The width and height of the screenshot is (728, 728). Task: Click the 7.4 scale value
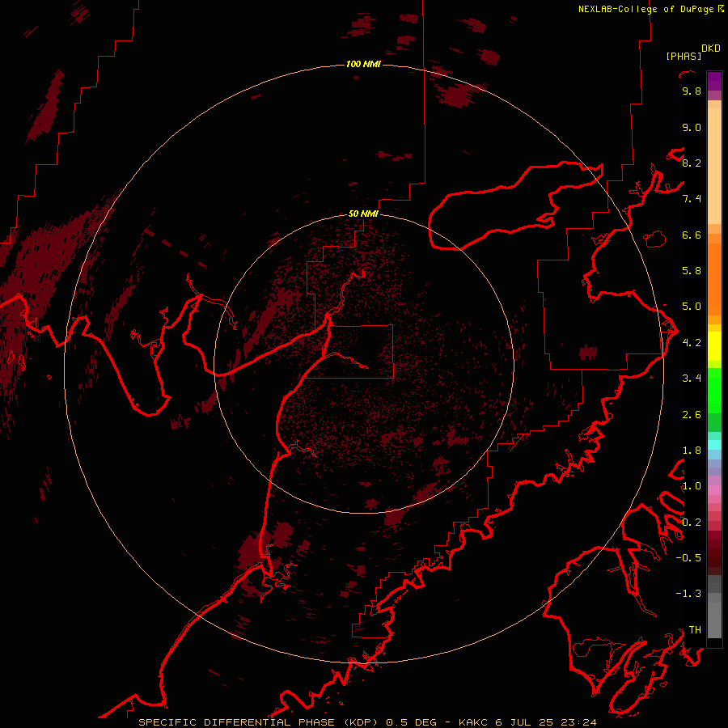pos(692,199)
